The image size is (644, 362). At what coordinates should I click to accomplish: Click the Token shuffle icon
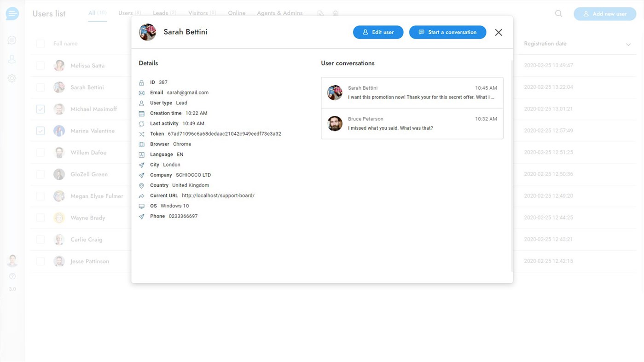pyautogui.click(x=141, y=134)
